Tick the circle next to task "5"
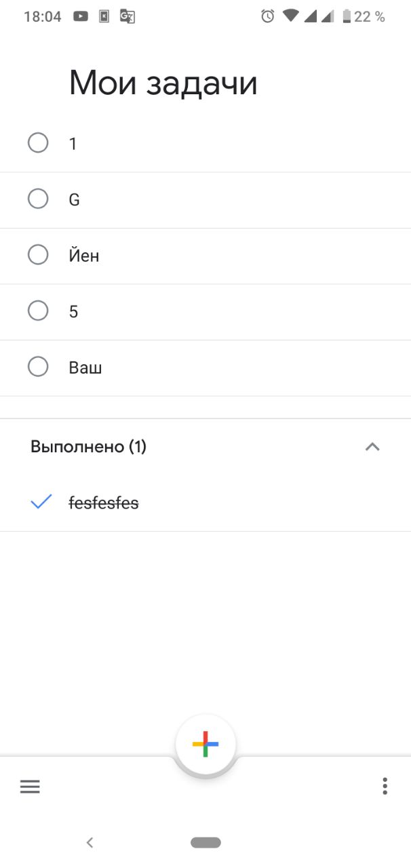The image size is (411, 868). pos(38,311)
